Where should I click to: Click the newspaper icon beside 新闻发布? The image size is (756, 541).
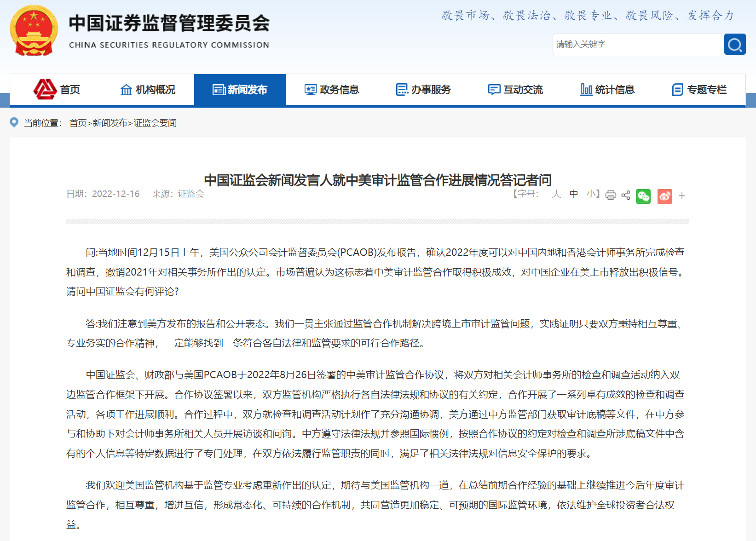click(x=219, y=90)
